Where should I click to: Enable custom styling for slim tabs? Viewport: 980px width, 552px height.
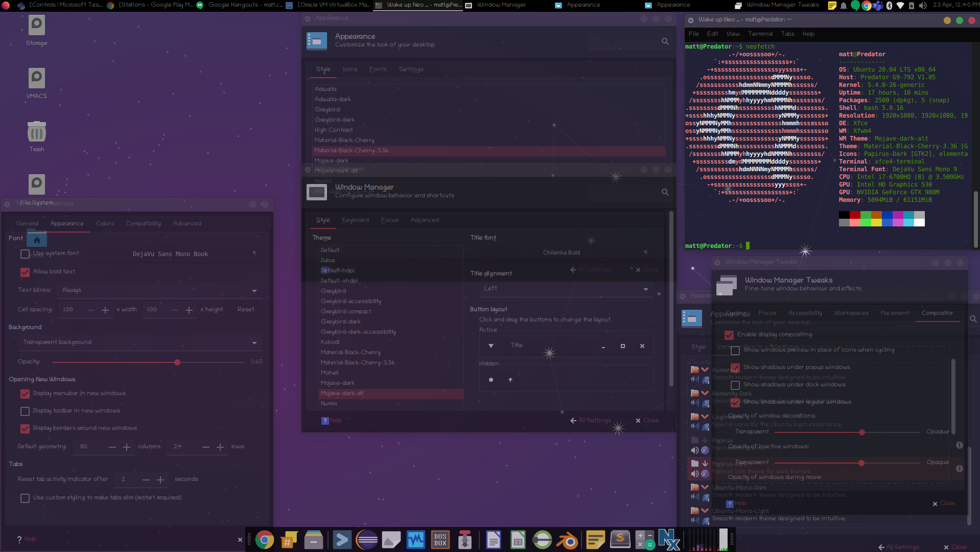25,498
